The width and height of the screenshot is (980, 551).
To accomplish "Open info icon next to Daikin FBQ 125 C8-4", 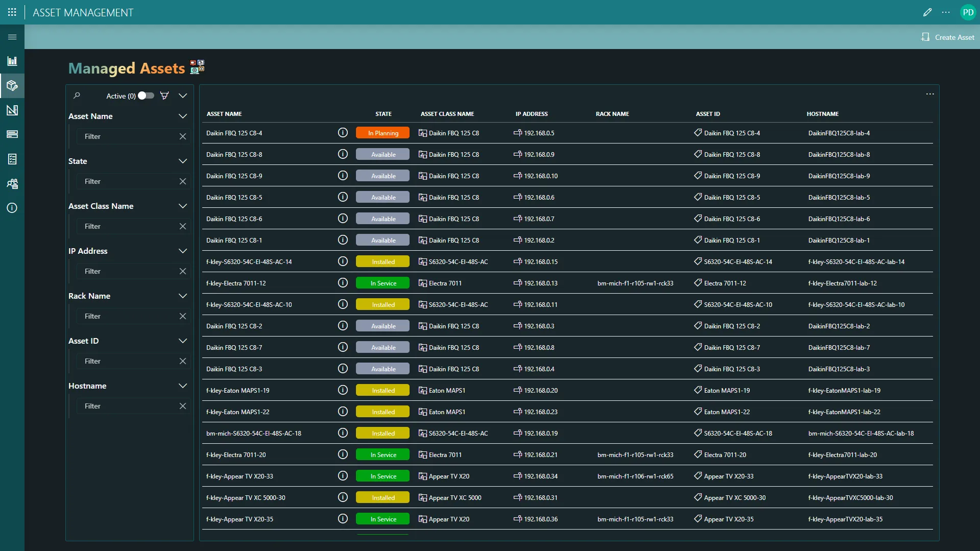I will [x=342, y=132].
